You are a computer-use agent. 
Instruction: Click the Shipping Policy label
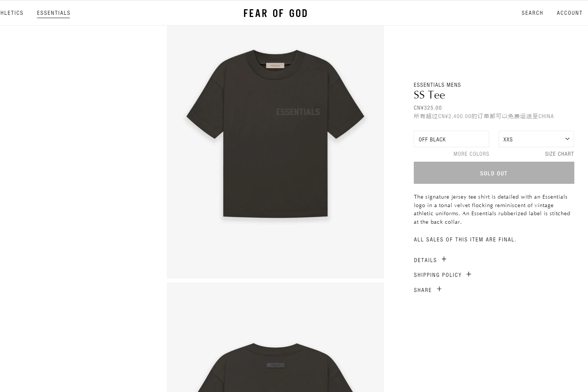pyautogui.click(x=438, y=275)
